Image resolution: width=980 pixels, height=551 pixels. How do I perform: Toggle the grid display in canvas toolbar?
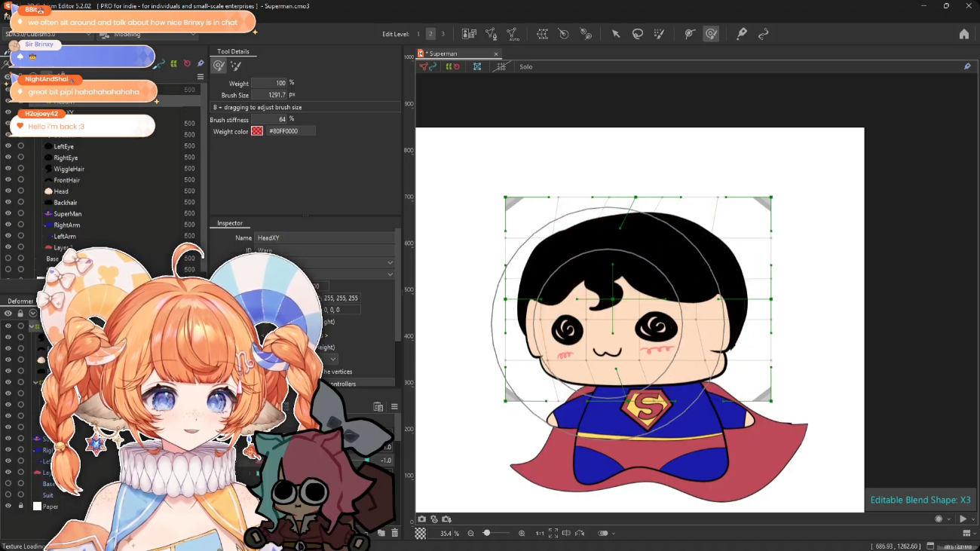click(x=501, y=66)
